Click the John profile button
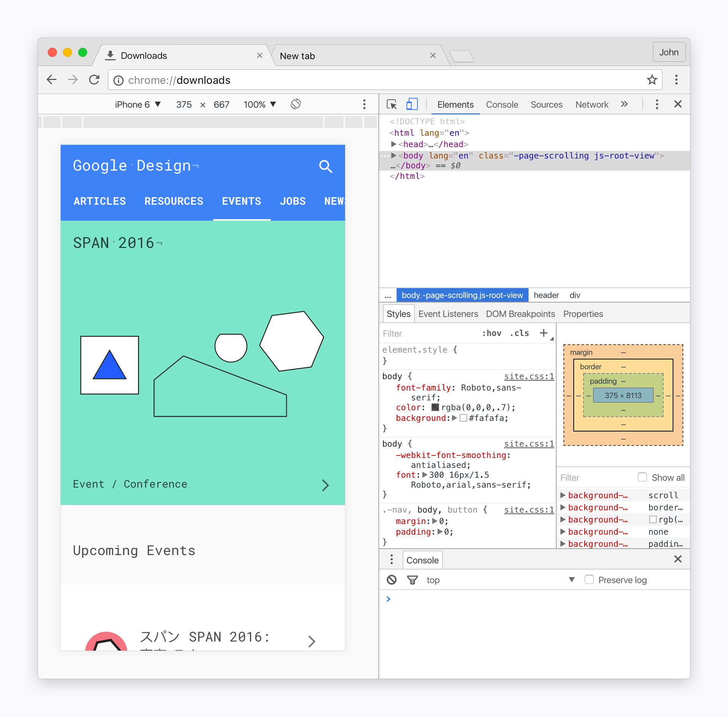The width and height of the screenshot is (728, 717). (x=669, y=52)
